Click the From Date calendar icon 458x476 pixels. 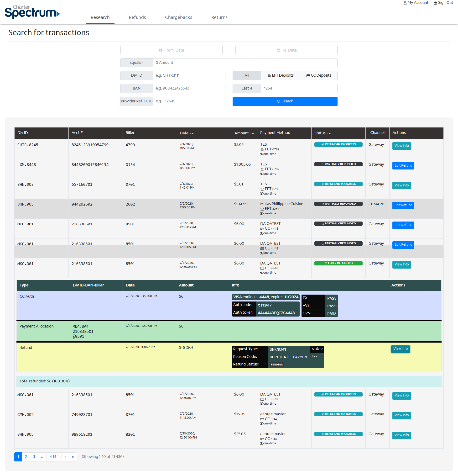coord(161,50)
